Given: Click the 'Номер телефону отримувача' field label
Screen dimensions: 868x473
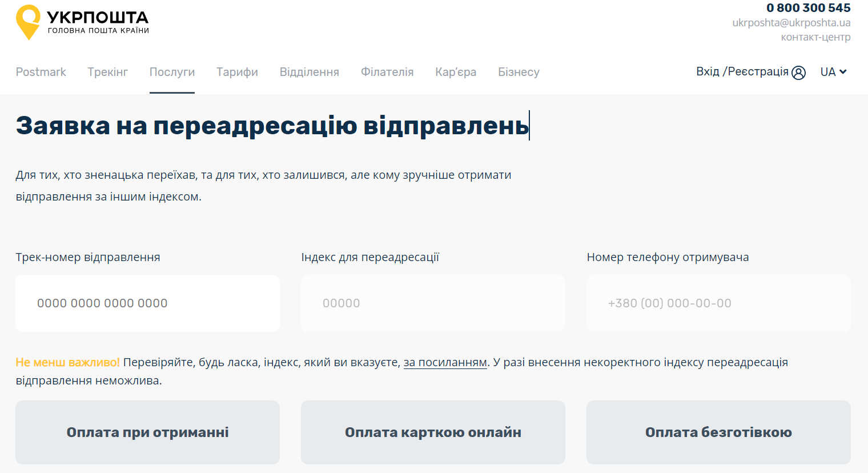Looking at the screenshot, I should [x=668, y=257].
